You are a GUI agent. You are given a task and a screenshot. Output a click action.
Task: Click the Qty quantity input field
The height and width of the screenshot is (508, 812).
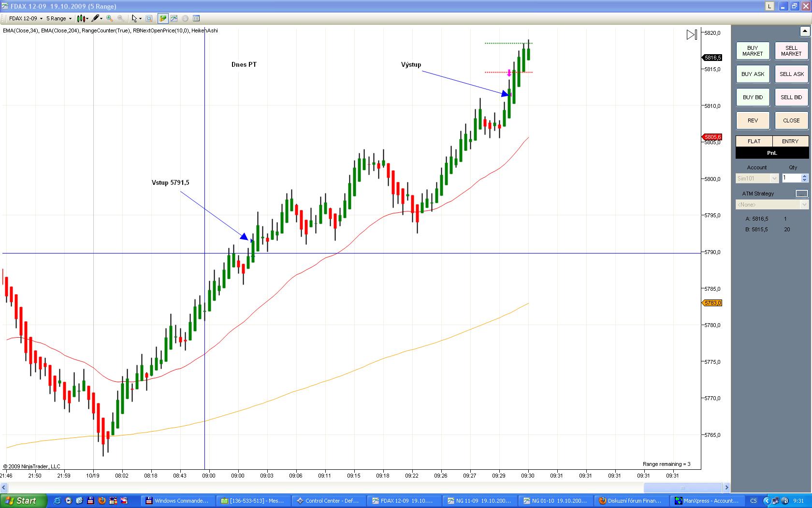[791, 179]
